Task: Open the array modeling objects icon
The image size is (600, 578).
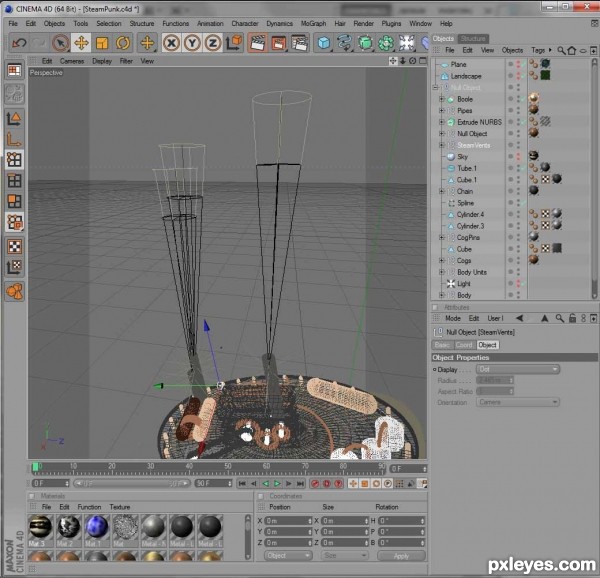Action: 386,43
